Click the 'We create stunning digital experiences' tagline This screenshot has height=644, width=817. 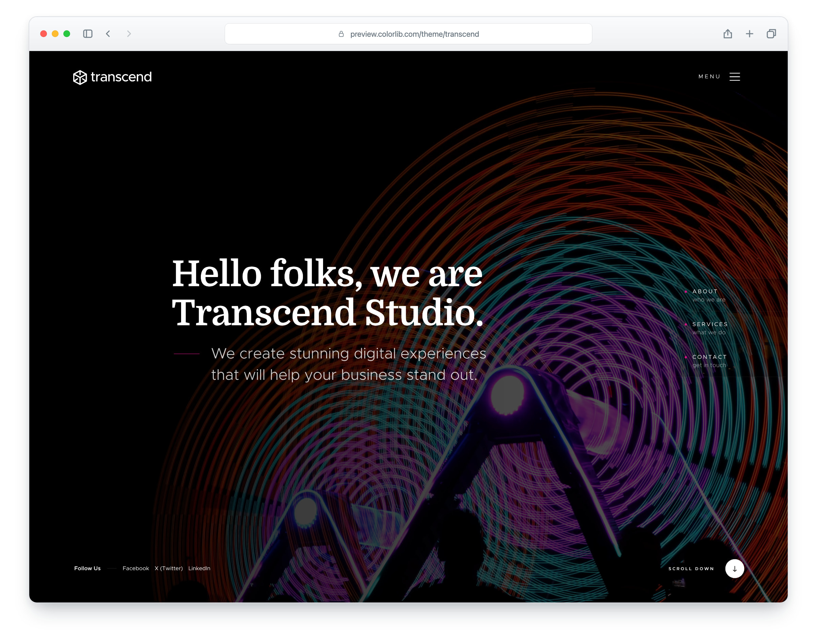tap(349, 364)
